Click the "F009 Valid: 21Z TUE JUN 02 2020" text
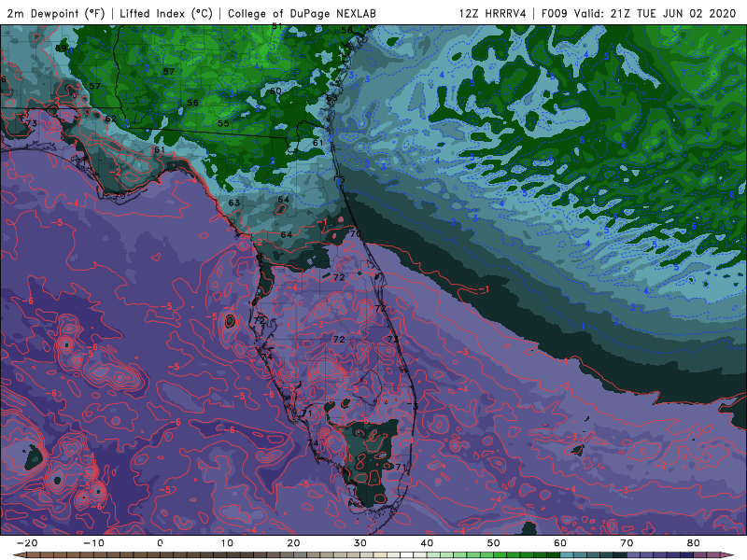 click(x=639, y=13)
